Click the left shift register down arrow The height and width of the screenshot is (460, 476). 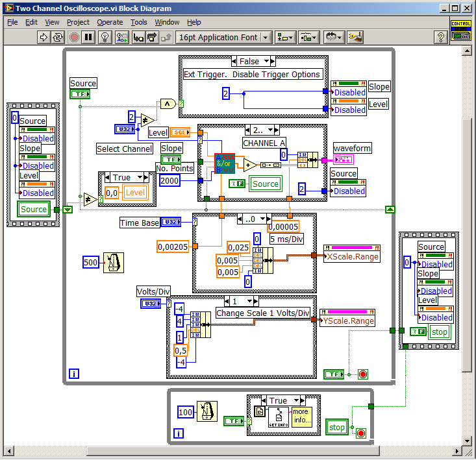(x=68, y=210)
